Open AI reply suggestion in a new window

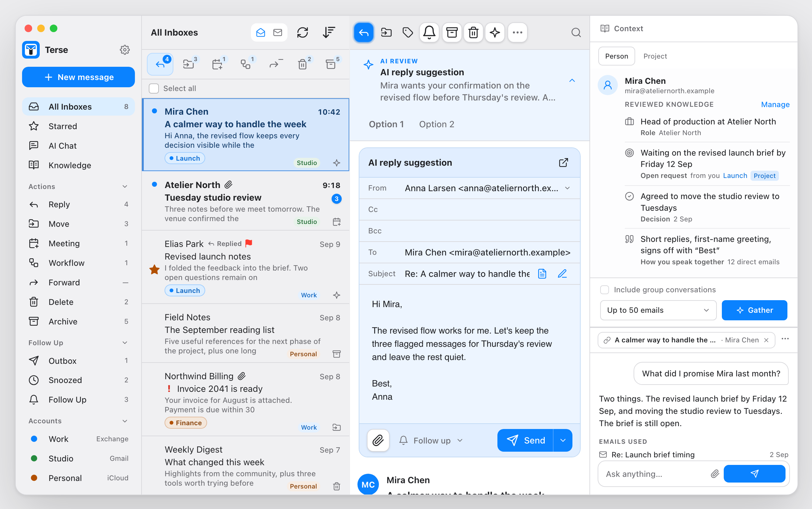[x=563, y=163]
